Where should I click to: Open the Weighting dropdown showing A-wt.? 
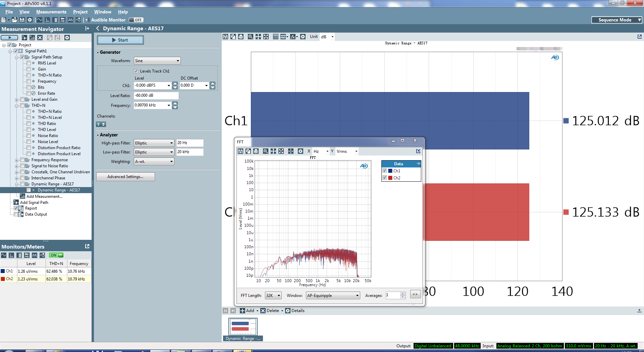point(154,162)
